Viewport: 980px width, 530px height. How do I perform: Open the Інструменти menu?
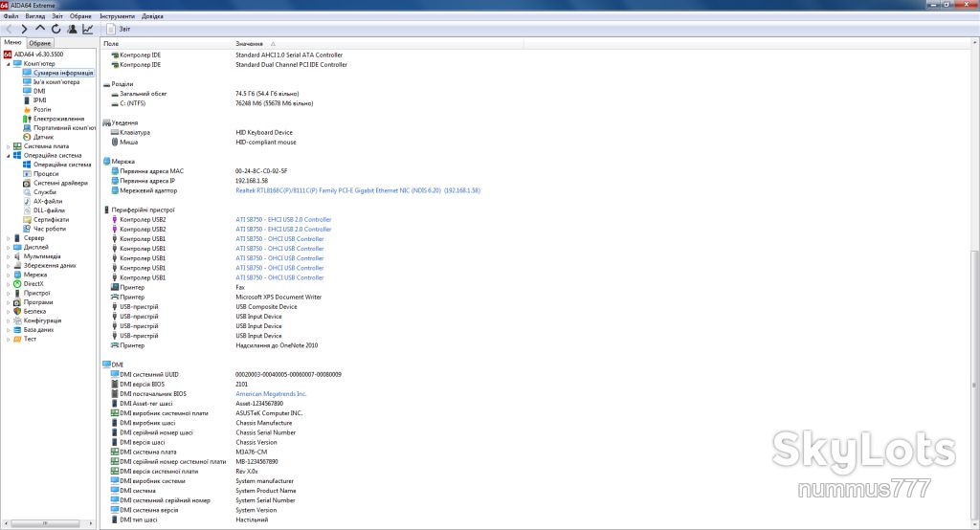tap(117, 16)
